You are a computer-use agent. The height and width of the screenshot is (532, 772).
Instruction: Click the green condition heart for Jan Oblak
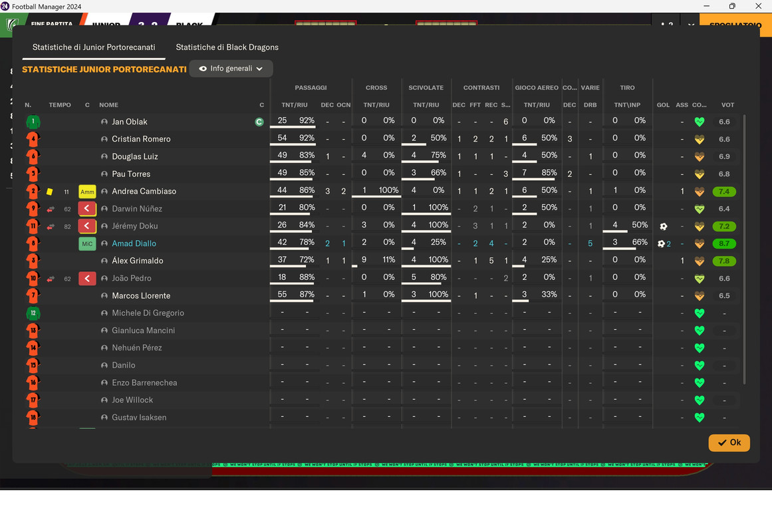pyautogui.click(x=699, y=122)
